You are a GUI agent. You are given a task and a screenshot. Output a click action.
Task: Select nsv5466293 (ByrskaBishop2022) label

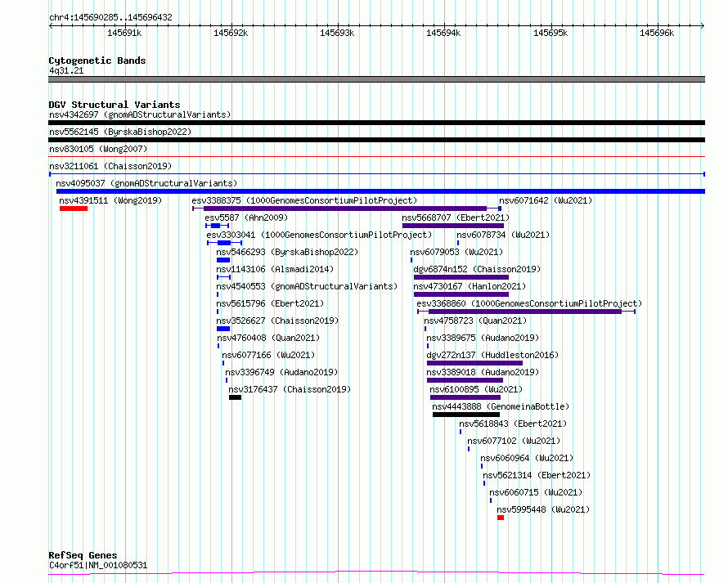point(287,252)
